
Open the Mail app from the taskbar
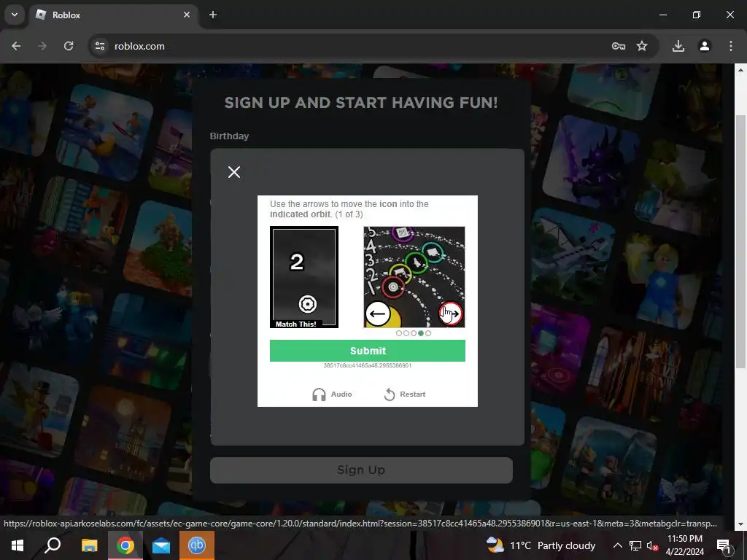pyautogui.click(x=161, y=545)
